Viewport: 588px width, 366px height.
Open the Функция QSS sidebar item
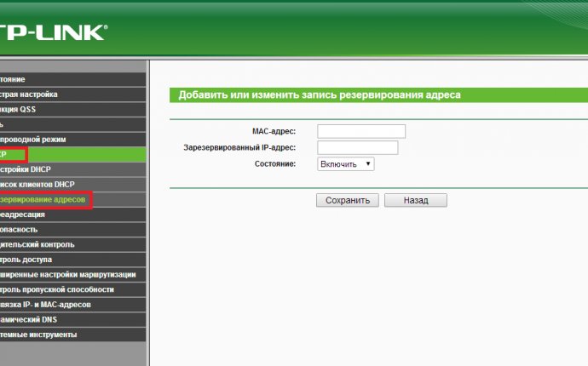pyautogui.click(x=72, y=110)
